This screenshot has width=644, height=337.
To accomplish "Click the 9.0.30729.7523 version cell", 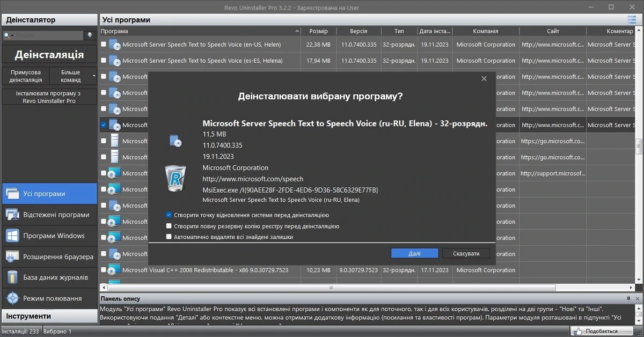I will (358, 270).
